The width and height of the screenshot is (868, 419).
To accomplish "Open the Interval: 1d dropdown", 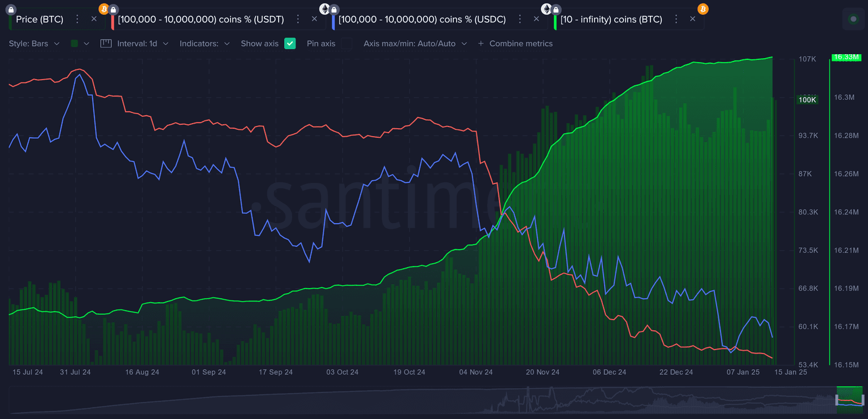I will coord(142,43).
